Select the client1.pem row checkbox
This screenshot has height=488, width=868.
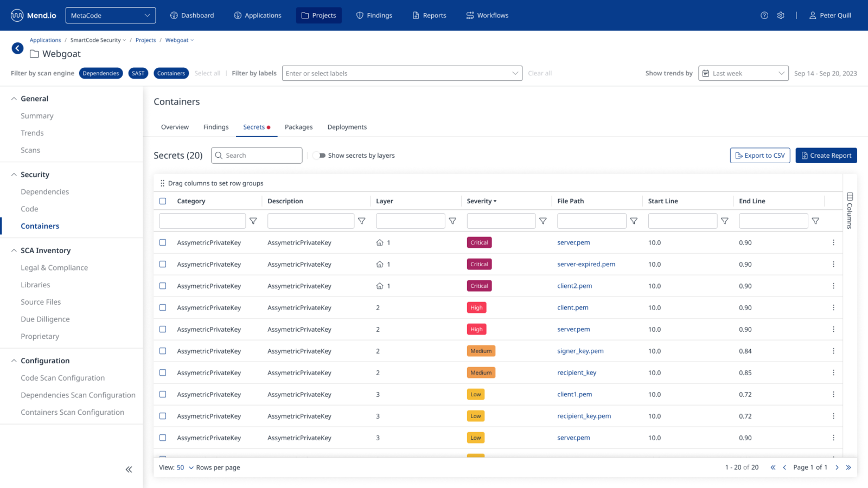click(163, 394)
